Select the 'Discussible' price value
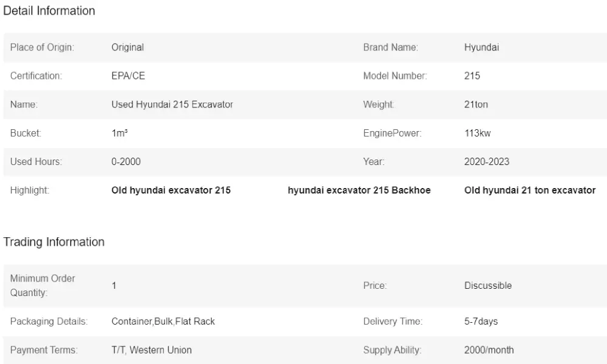This screenshot has width=607, height=364. point(488,285)
